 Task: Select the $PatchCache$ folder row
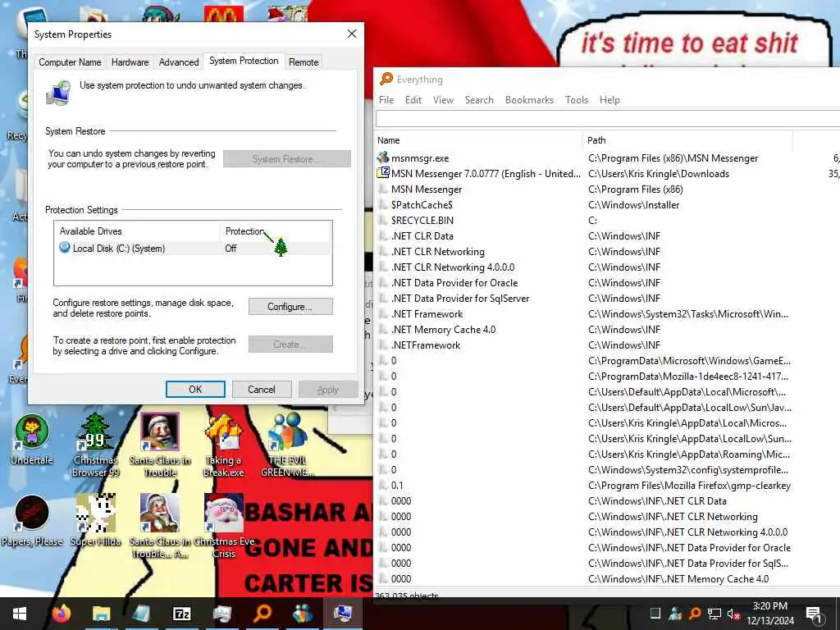608,204
